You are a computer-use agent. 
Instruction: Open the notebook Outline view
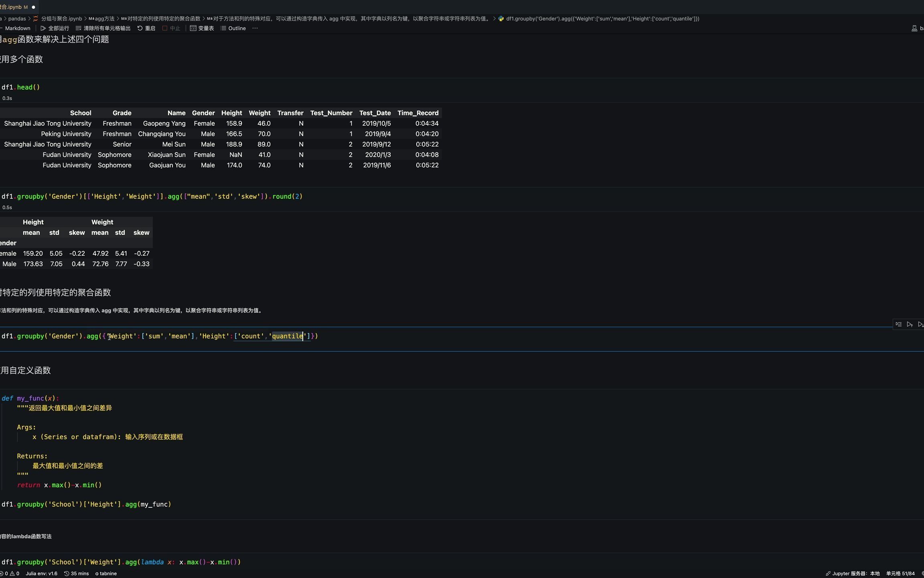[233, 28]
